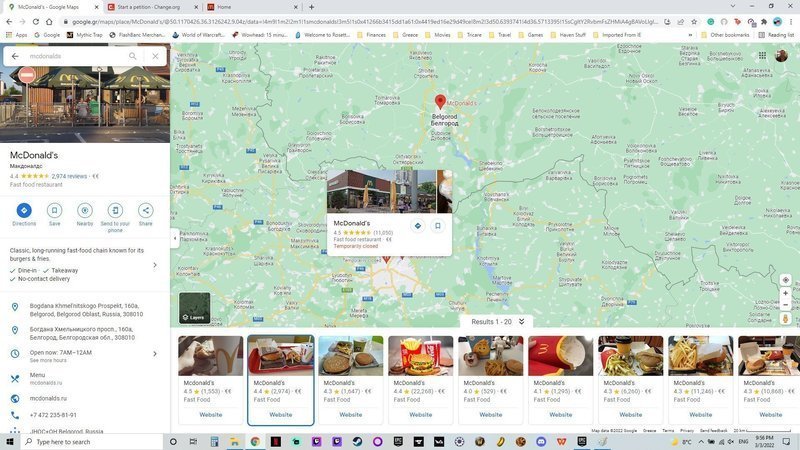
Task: Switch to the Start a petition tab
Action: point(150,7)
